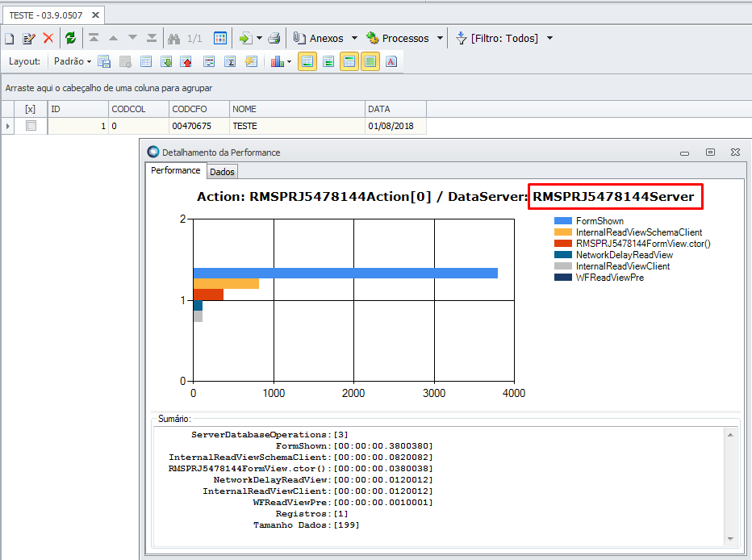The image size is (752, 560).
Task: Sort by the CODCOL column header
Action: [139, 109]
